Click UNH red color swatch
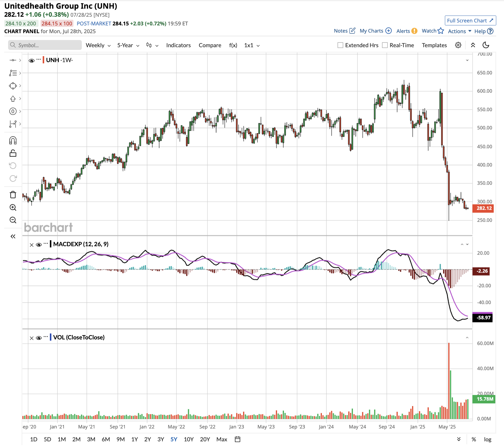This screenshot has width=504, height=447. [44, 60]
